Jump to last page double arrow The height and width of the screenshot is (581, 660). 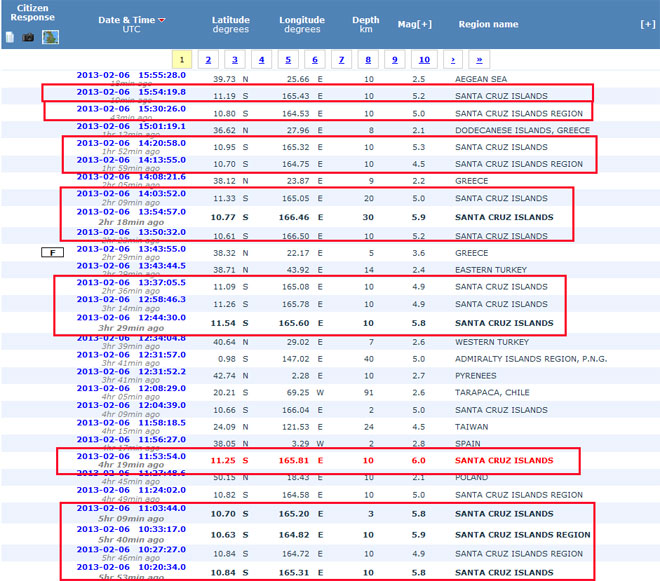tap(479, 59)
